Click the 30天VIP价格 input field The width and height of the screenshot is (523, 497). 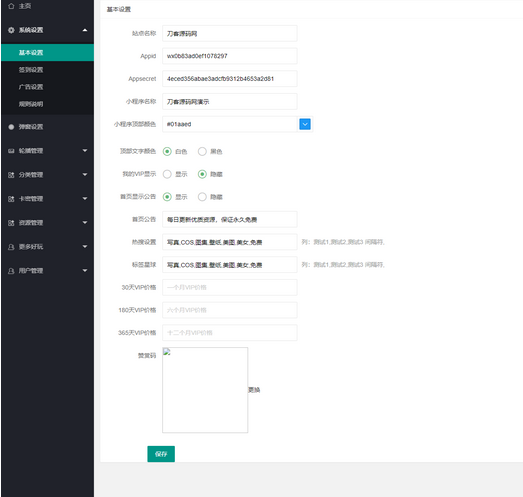[x=230, y=288]
